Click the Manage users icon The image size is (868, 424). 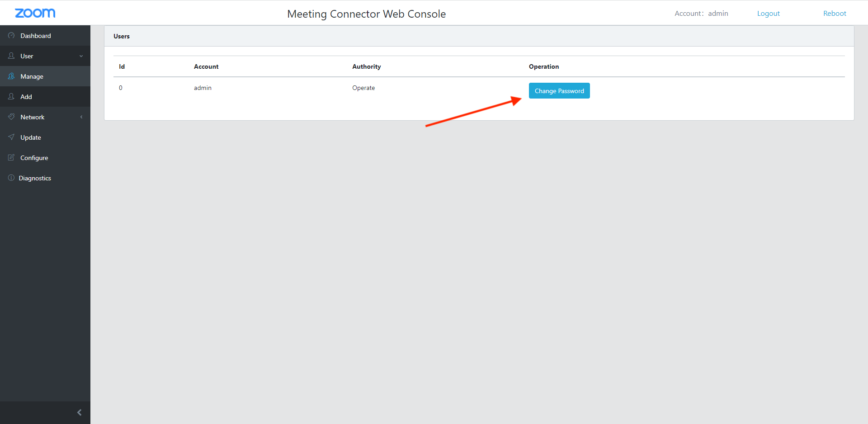pos(11,76)
